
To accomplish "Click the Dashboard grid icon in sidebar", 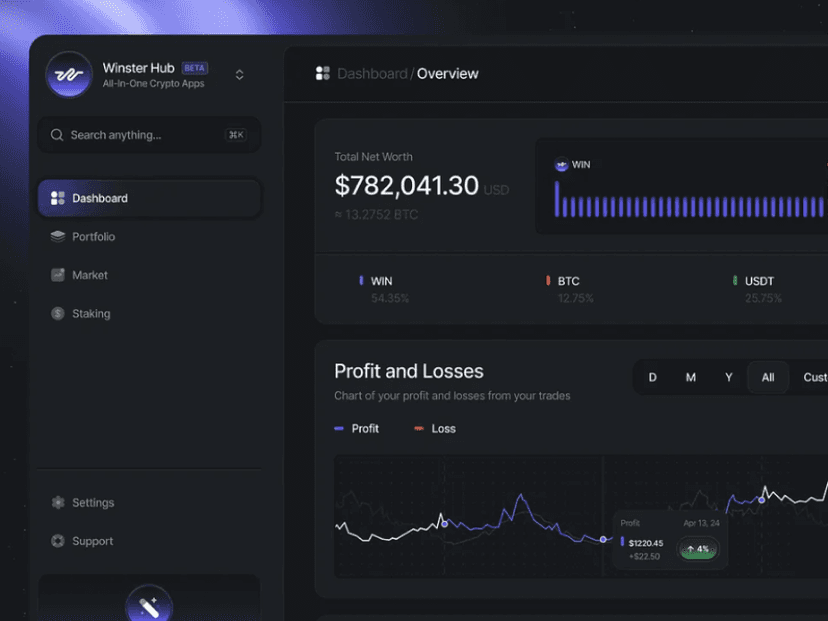I will click(57, 198).
